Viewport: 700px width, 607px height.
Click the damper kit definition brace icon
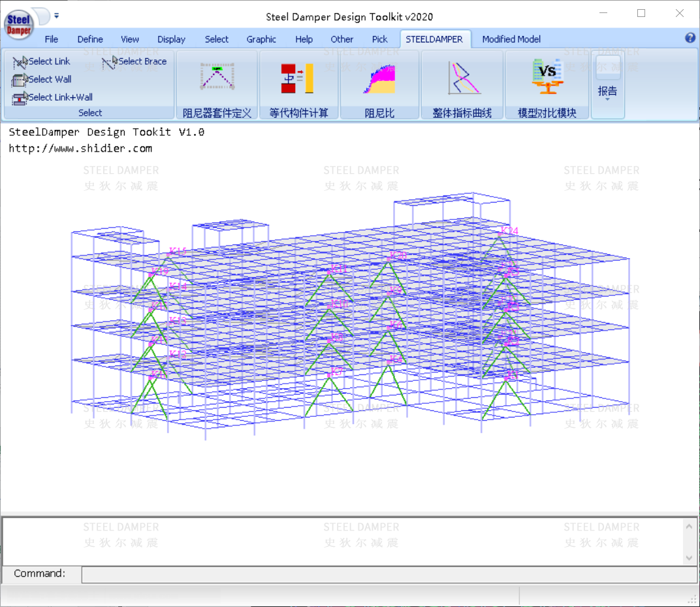tap(217, 76)
